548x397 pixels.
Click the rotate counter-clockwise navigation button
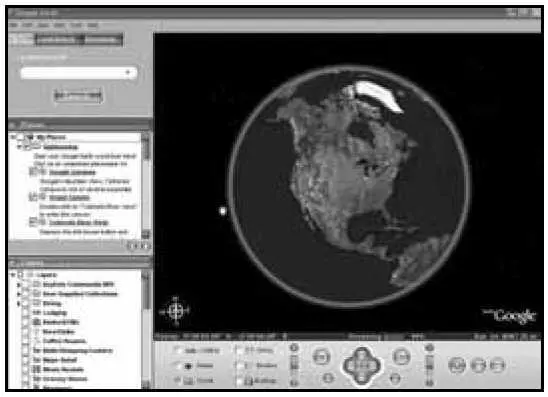click(x=321, y=356)
